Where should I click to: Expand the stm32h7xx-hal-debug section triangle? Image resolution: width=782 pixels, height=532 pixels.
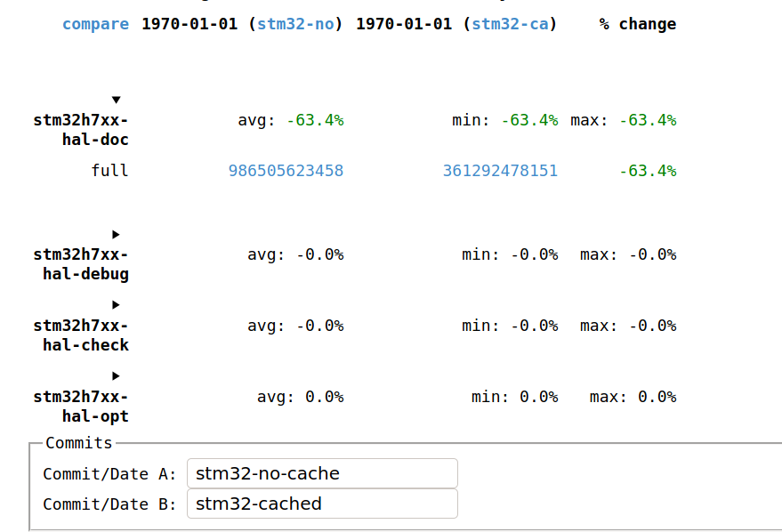[117, 234]
